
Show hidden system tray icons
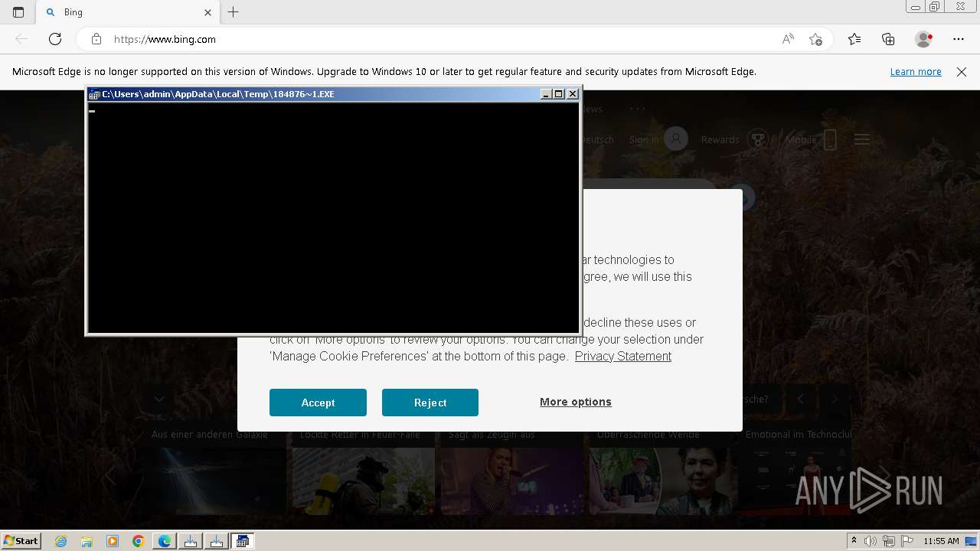click(854, 541)
